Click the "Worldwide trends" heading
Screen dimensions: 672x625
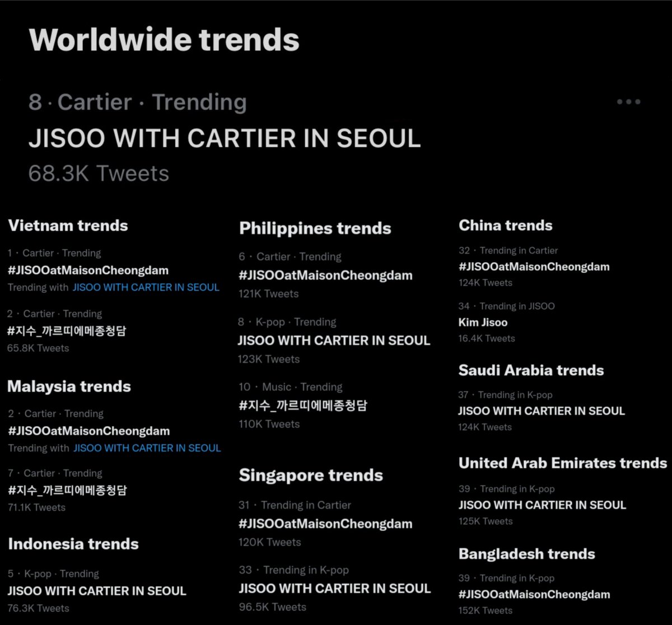(x=164, y=40)
